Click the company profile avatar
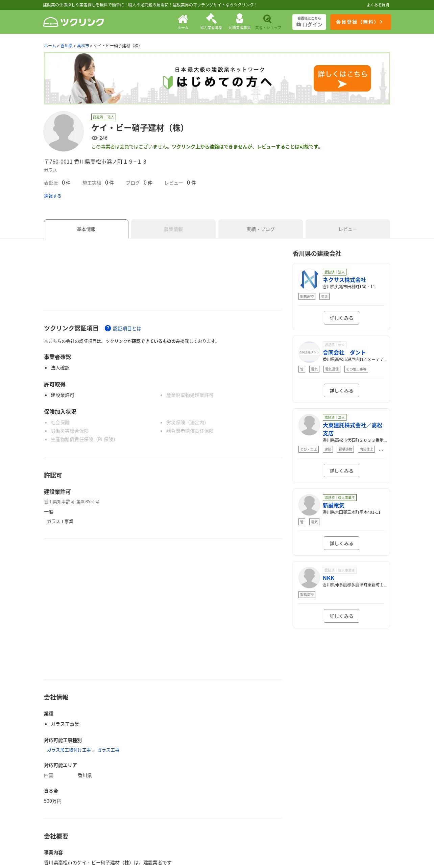Screen dimensions: 434x868 (64, 131)
